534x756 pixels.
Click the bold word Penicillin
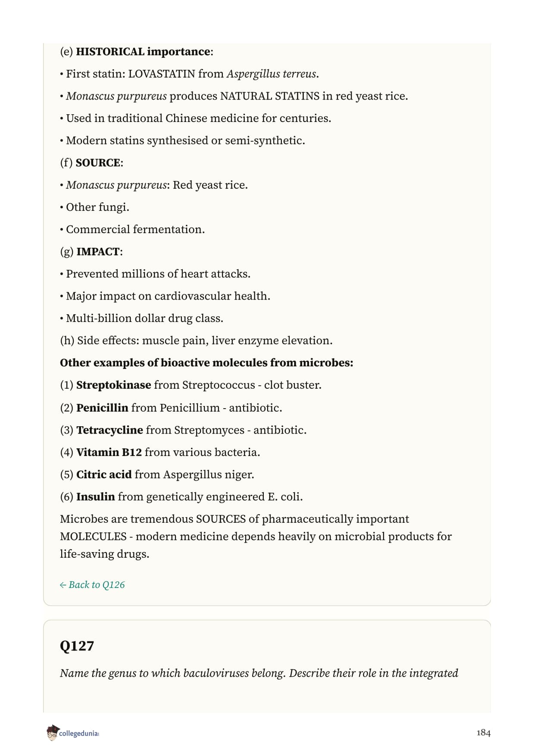pos(102,408)
